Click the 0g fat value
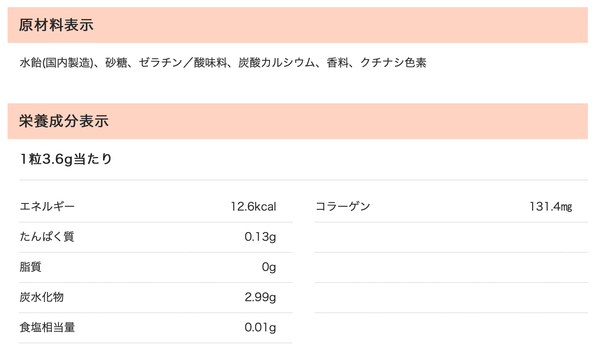 click(269, 267)
